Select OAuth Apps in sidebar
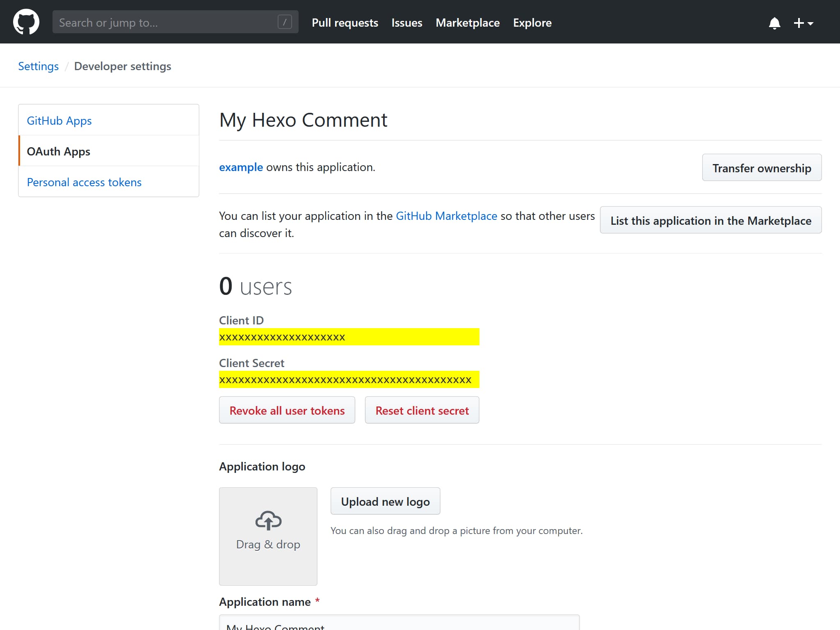This screenshot has height=630, width=840. 58,151
